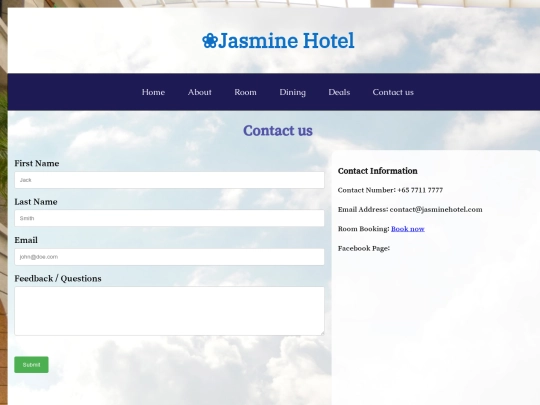The width and height of the screenshot is (540, 405).
Task: Click into the Email input field
Action: pyautogui.click(x=169, y=257)
